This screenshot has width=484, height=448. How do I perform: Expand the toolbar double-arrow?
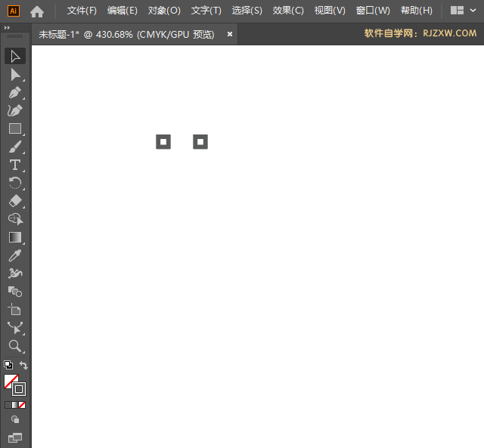pos(7,28)
